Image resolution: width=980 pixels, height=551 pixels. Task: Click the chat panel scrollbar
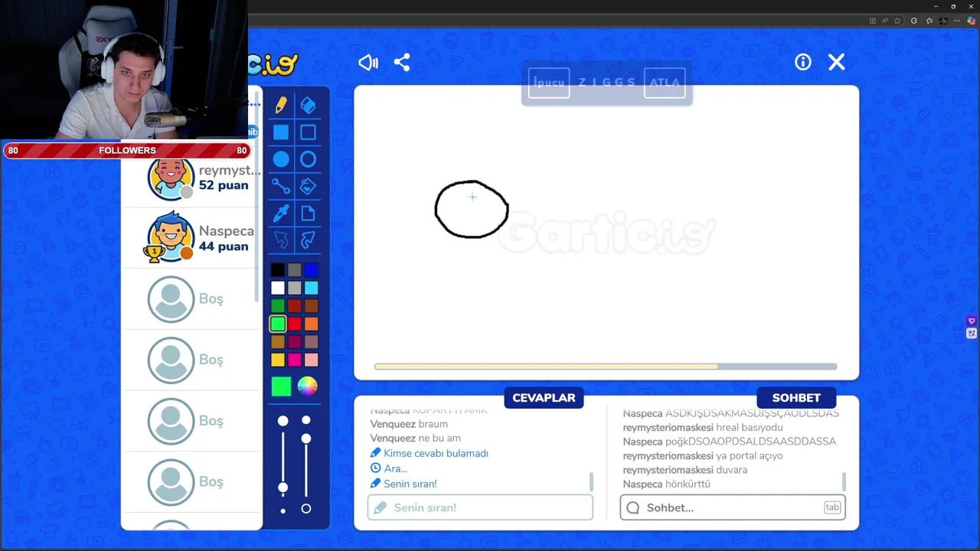click(x=844, y=481)
